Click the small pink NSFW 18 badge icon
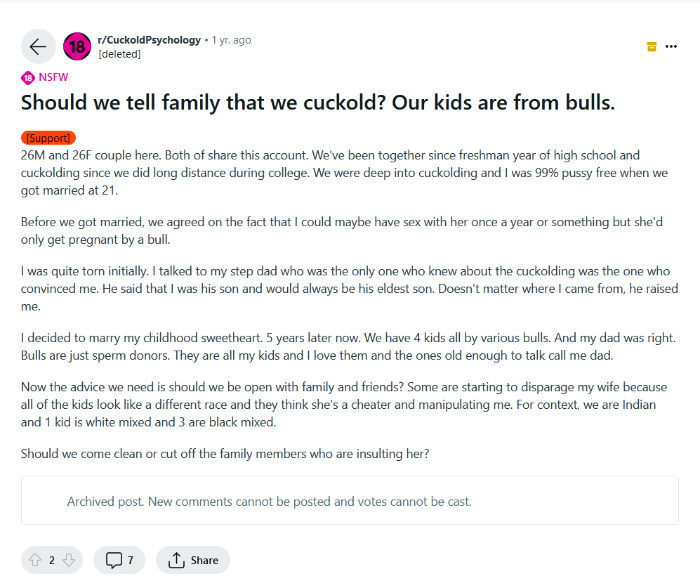 point(27,78)
